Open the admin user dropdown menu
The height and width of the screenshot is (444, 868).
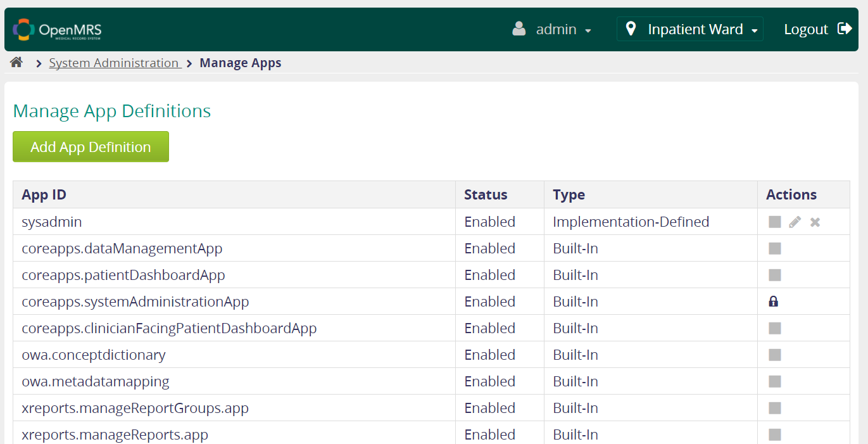(x=555, y=29)
